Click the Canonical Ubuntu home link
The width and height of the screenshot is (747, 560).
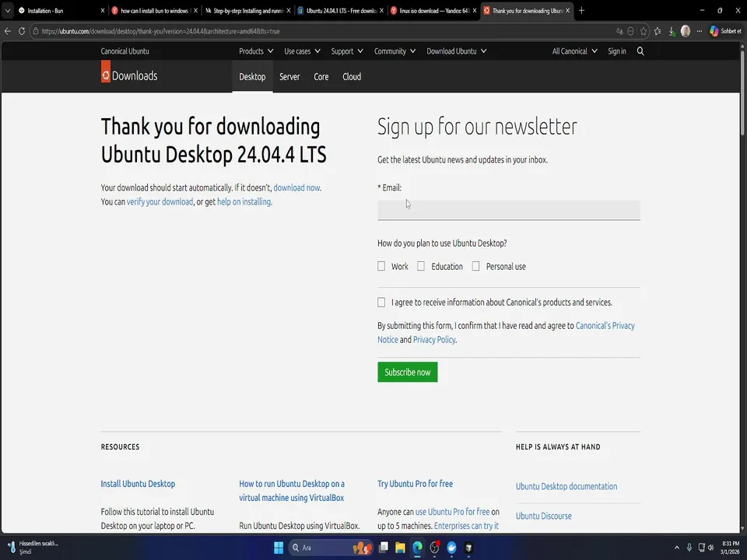tap(124, 51)
